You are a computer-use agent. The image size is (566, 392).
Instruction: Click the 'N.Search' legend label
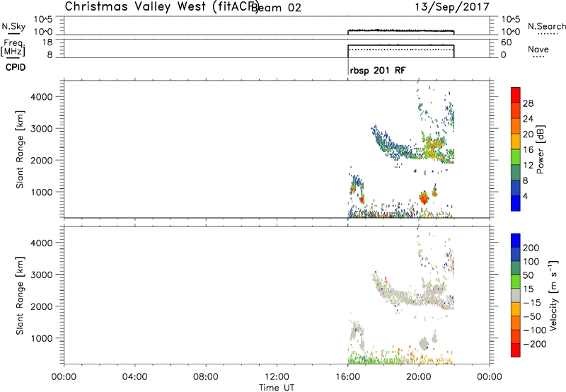pyautogui.click(x=546, y=26)
